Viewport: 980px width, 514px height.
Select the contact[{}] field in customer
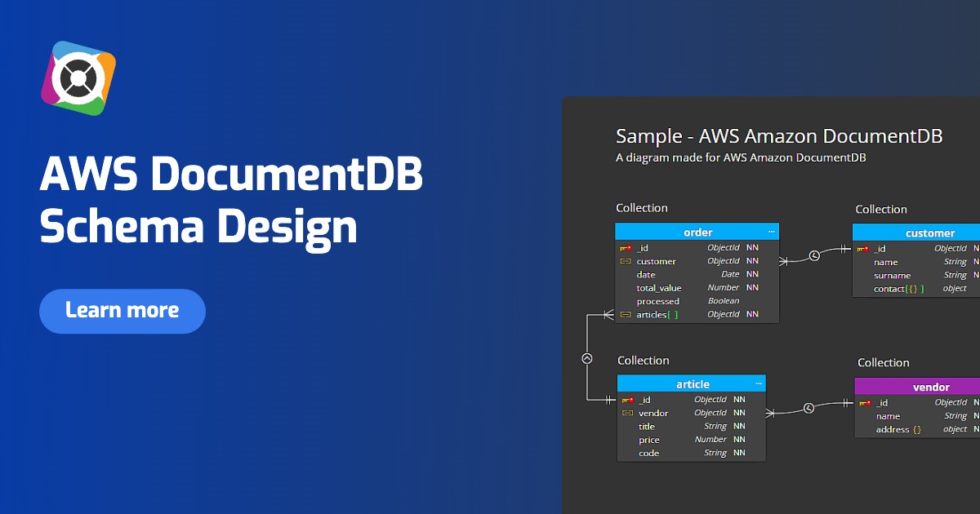tap(899, 289)
